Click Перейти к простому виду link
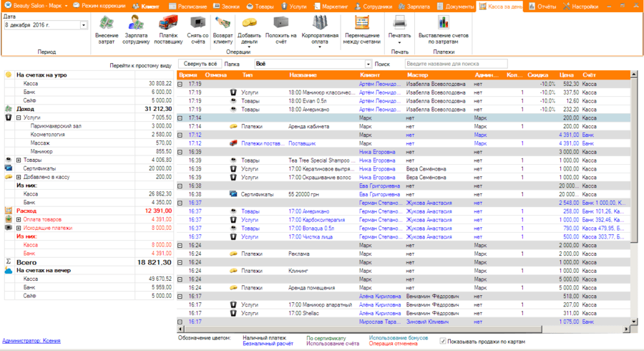Viewport: 644px width, 351px height. pos(140,65)
